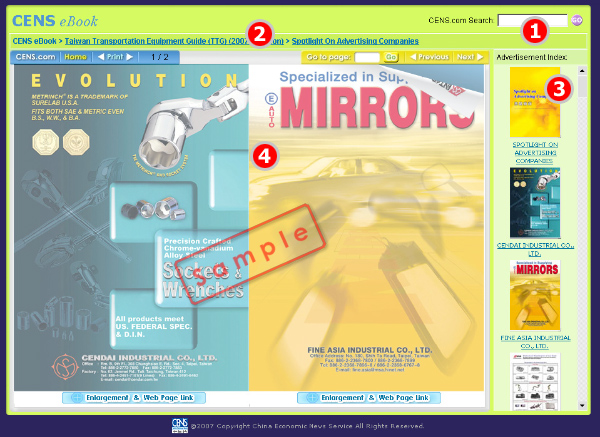Click the left Print arrow
The width and height of the screenshot is (600, 437).
(102, 57)
